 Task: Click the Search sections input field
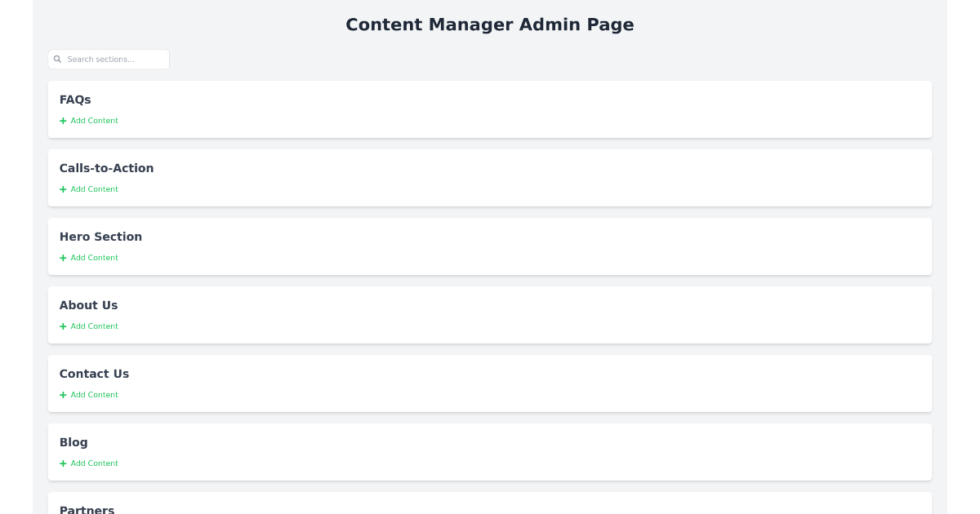pos(114,59)
